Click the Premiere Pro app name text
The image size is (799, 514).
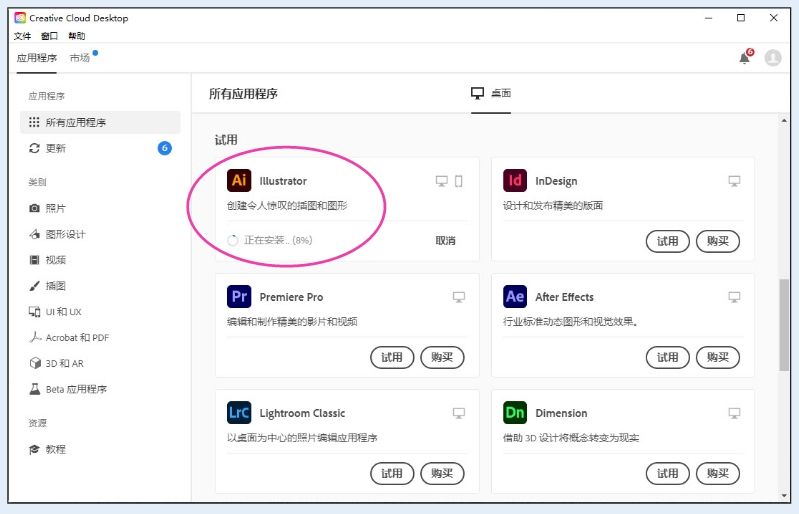[x=291, y=297]
